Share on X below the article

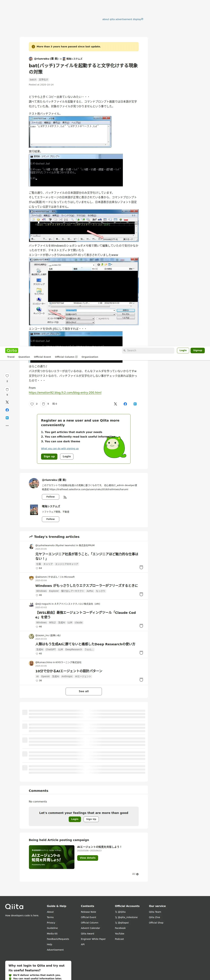pyautogui.click(x=115, y=404)
